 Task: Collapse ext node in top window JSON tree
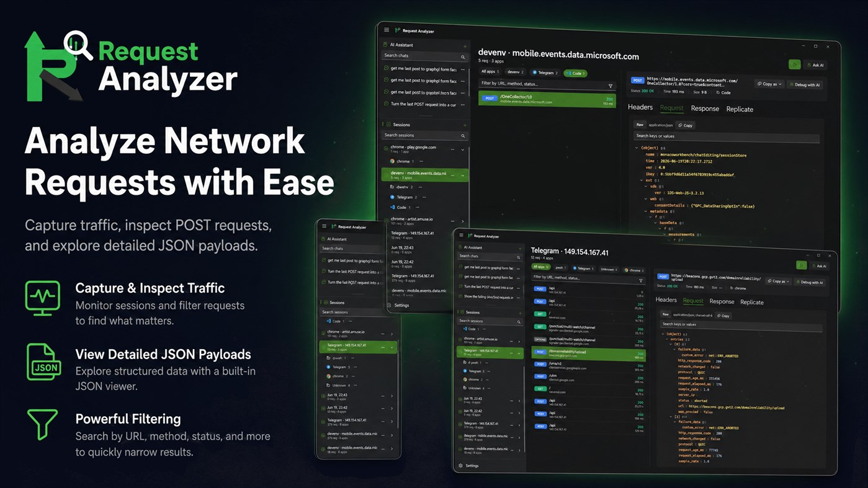(x=642, y=180)
